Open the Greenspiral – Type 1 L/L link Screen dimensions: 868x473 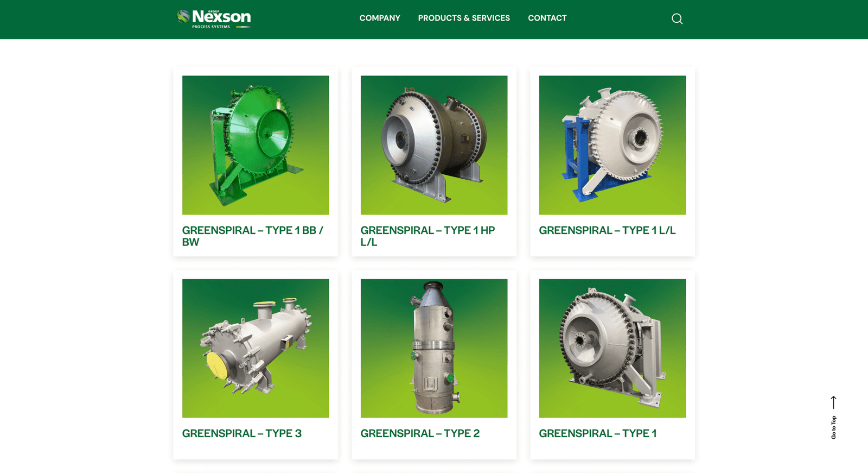(607, 230)
